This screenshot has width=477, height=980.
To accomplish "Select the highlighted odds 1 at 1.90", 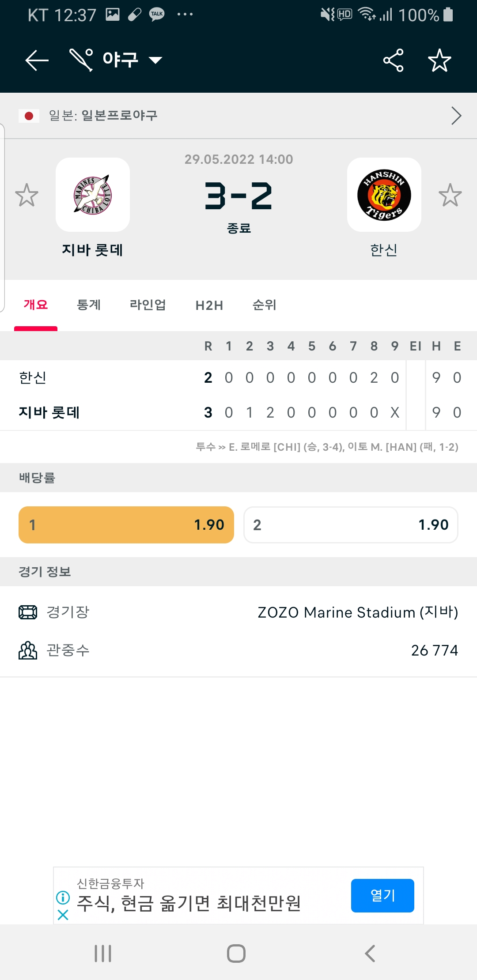I will point(126,525).
